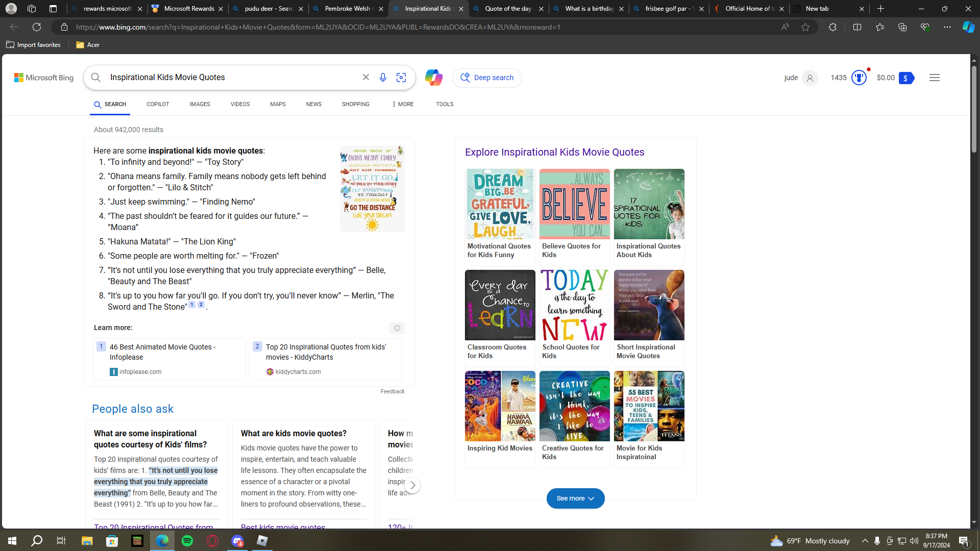Switch to the IMAGES tab
Image resolution: width=980 pixels, height=551 pixels.
click(x=200, y=104)
